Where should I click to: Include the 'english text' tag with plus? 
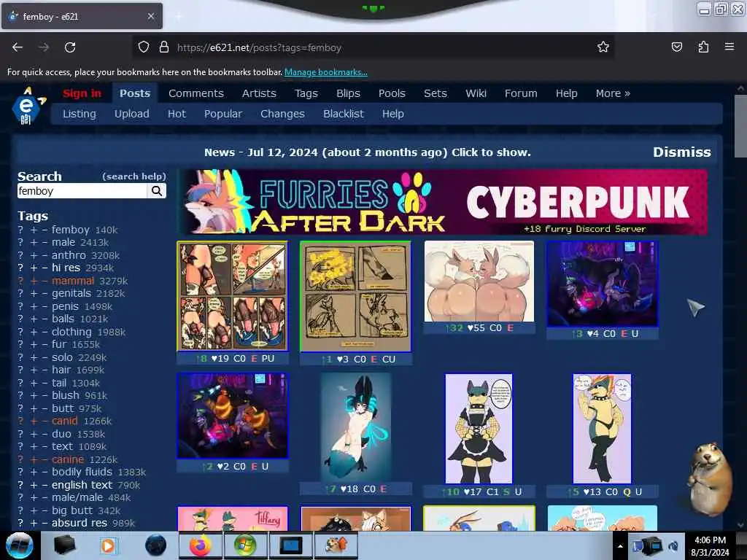(x=34, y=485)
